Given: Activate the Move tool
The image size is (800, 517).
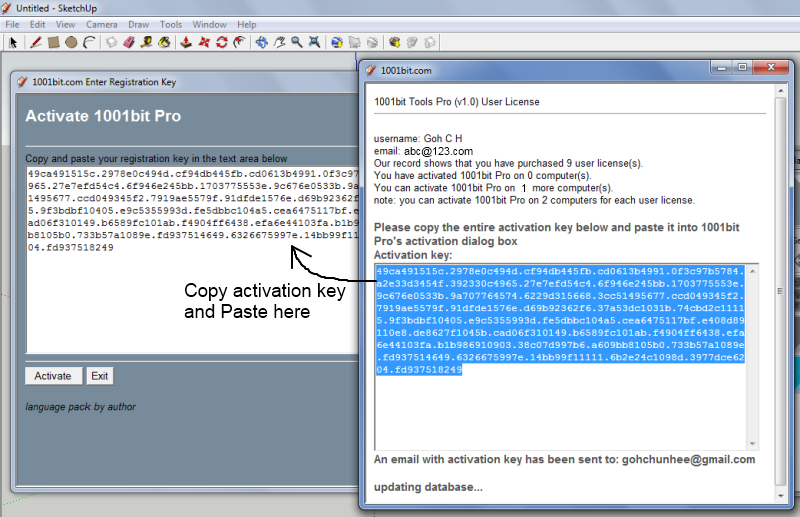Looking at the screenshot, I should (204, 42).
